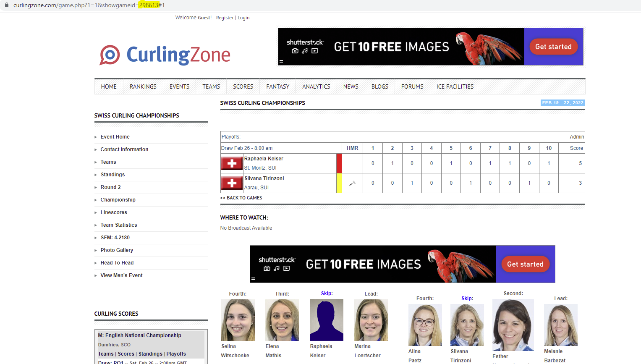This screenshot has width=641, height=364.
Task: Open Team Statistics in sidebar
Action: [x=119, y=225]
